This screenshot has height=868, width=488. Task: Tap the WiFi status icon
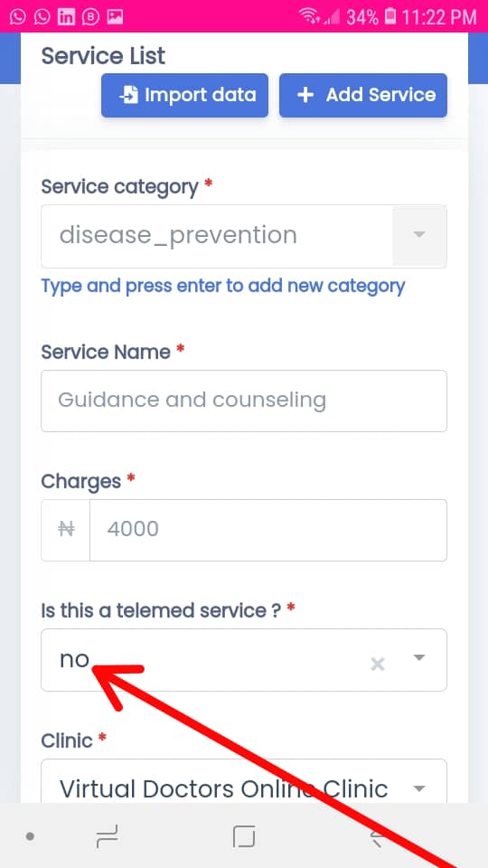pos(310,16)
